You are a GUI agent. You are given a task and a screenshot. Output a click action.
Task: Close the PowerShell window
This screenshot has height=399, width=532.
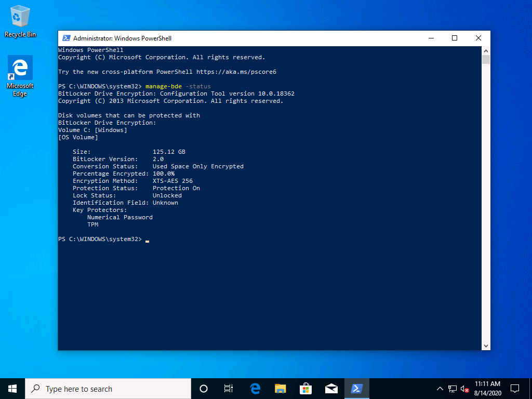coord(478,38)
